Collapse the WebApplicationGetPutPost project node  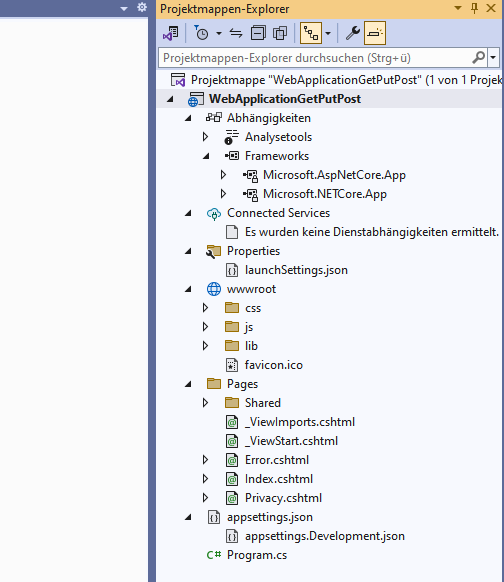click(x=170, y=99)
